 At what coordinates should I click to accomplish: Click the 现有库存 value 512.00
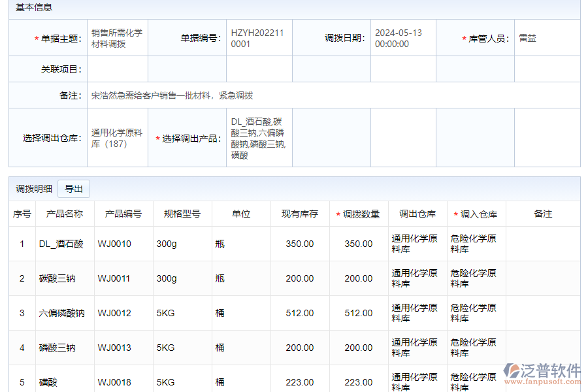[301, 312]
